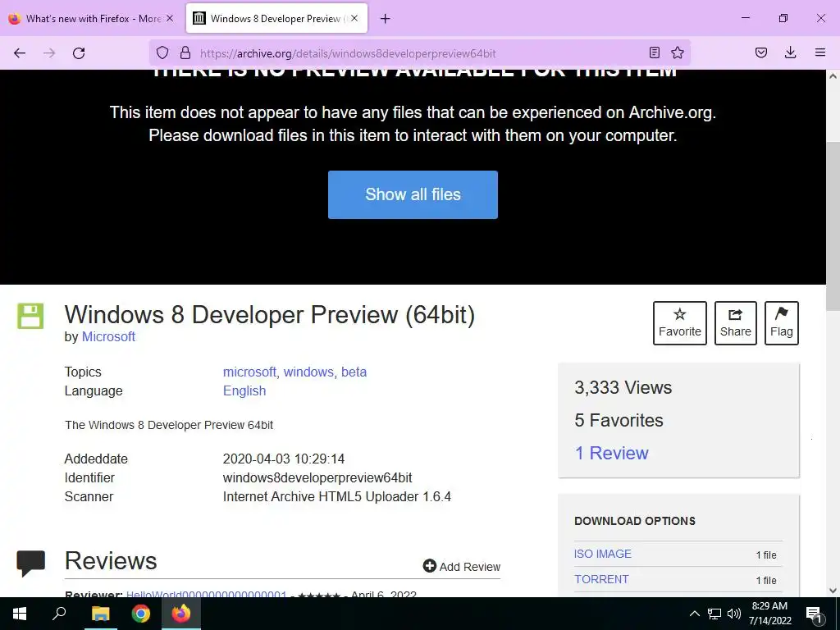Click the Add Review plus icon

coord(430,566)
